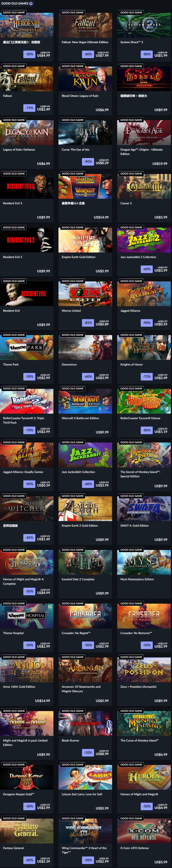Open Fallout: New Vegas Ultimate Edition title
The width and height of the screenshot is (172, 868).
(x=85, y=42)
